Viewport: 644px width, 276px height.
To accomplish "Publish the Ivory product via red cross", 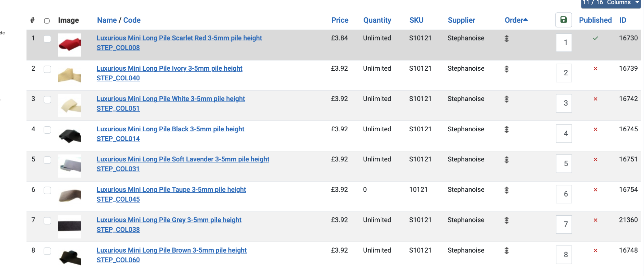I will point(595,69).
